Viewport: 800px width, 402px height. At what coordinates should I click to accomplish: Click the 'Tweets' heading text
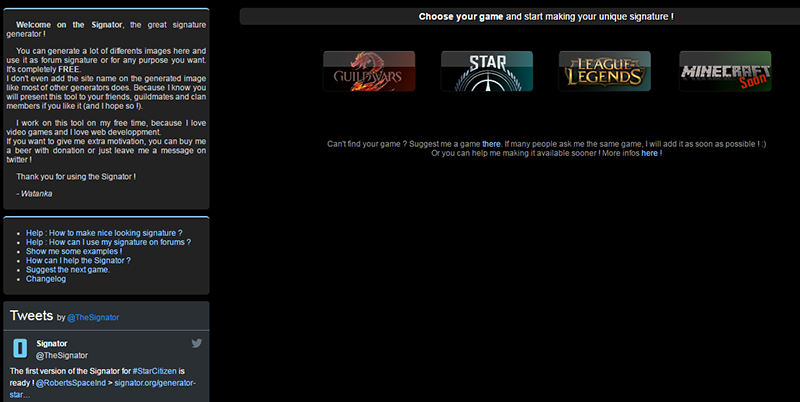[31, 316]
